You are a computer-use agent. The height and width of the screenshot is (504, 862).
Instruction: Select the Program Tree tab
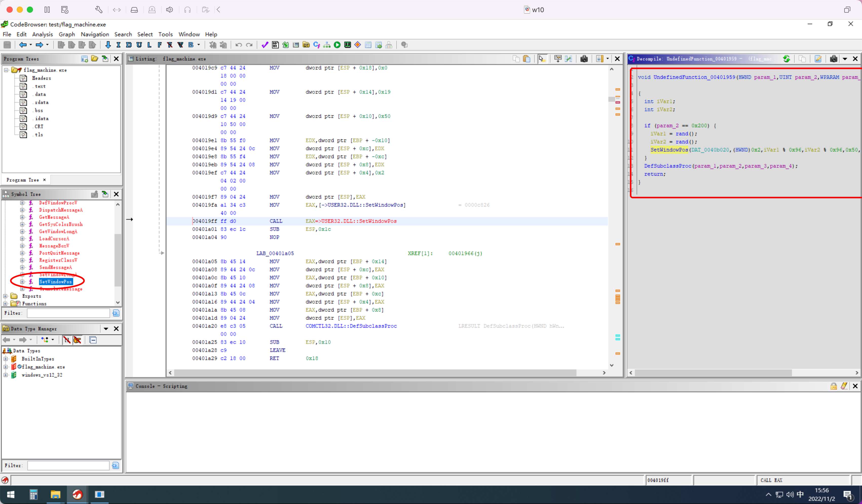coord(26,180)
